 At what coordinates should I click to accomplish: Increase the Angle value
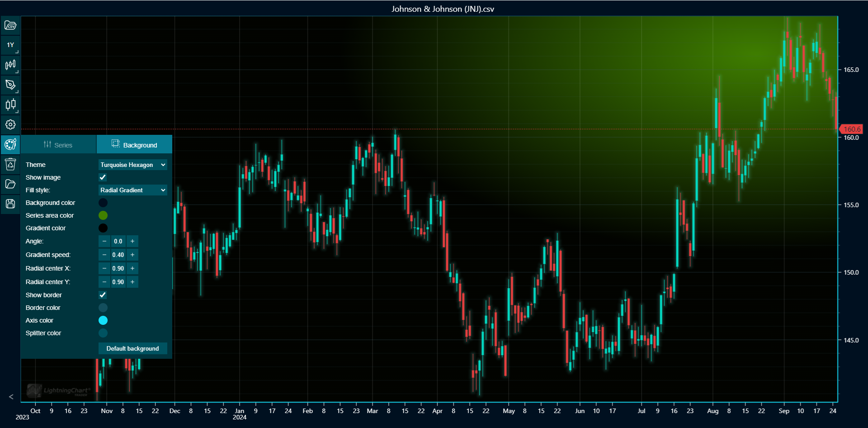pyautogui.click(x=132, y=241)
